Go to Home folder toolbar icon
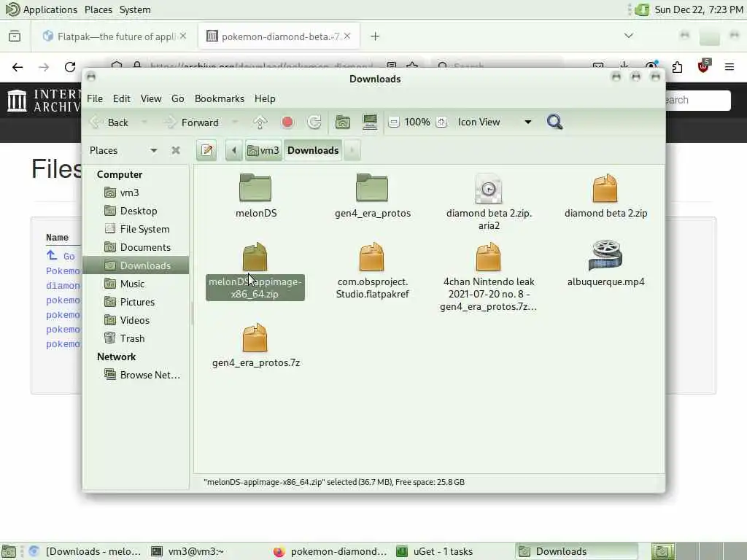This screenshot has width=747, height=560. tap(343, 122)
